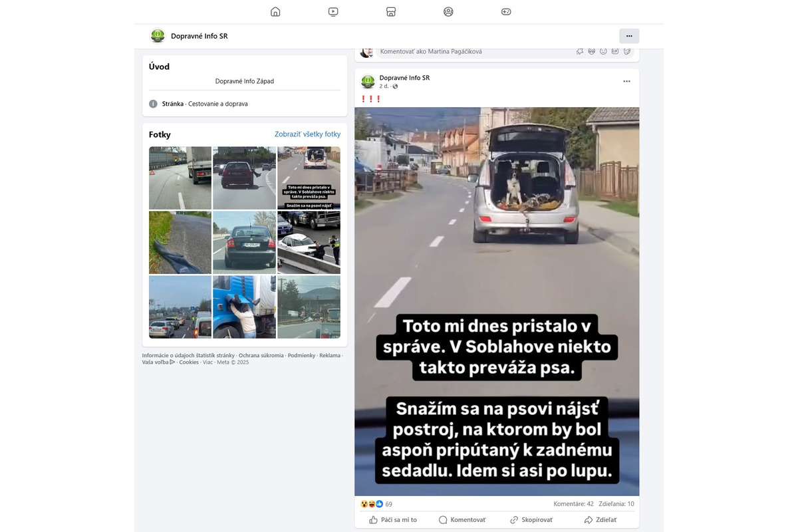The height and width of the screenshot is (532, 798).
Task: Click the emoji icon in comment box
Action: click(x=603, y=51)
